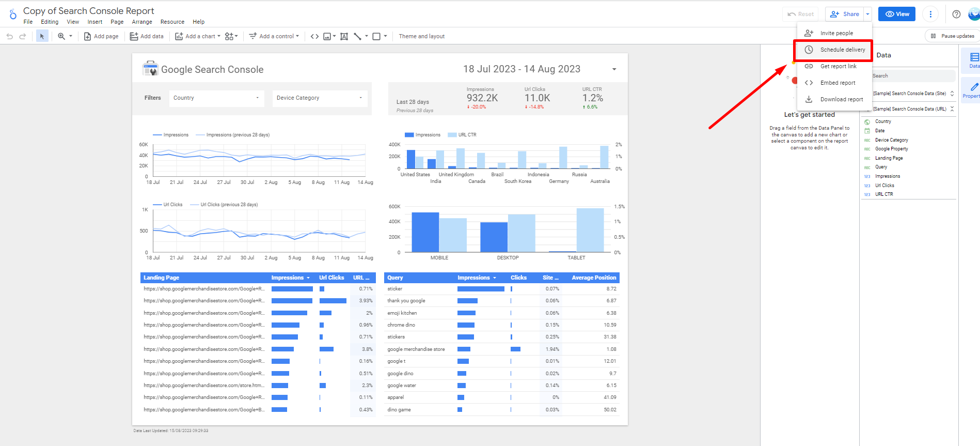
Task: Choose Invite people from Share menu
Action: click(x=834, y=33)
